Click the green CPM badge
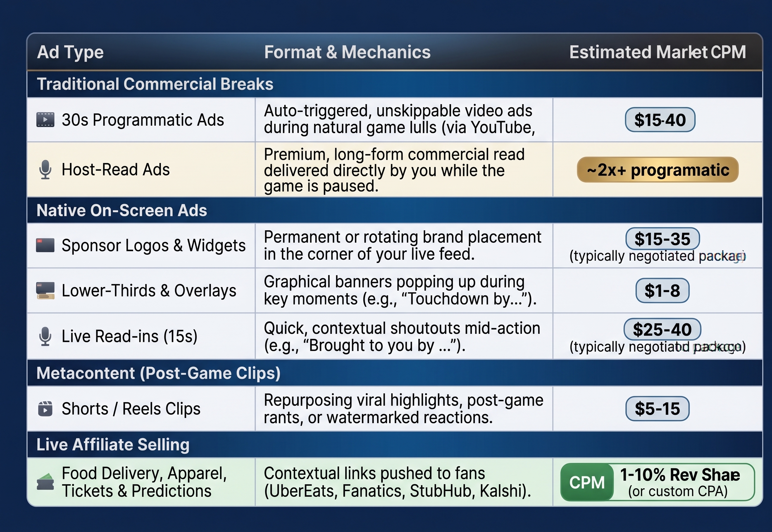772x532 pixels. pos(587,482)
